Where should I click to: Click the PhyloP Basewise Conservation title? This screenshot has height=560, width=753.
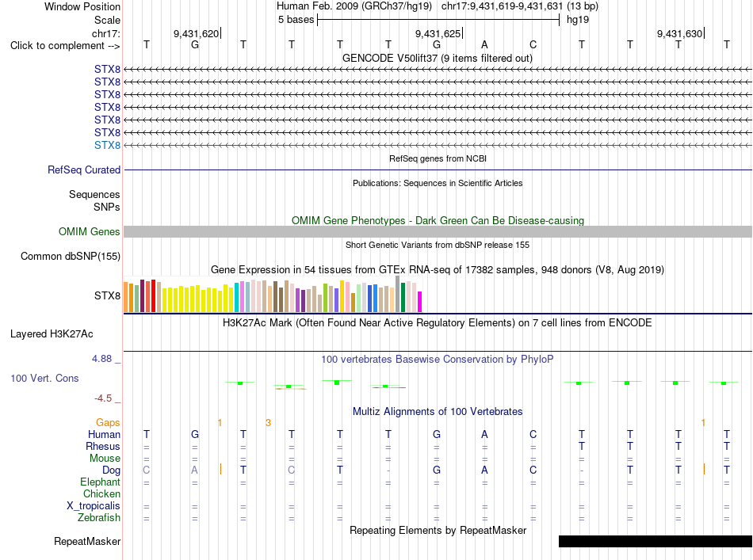(x=437, y=359)
